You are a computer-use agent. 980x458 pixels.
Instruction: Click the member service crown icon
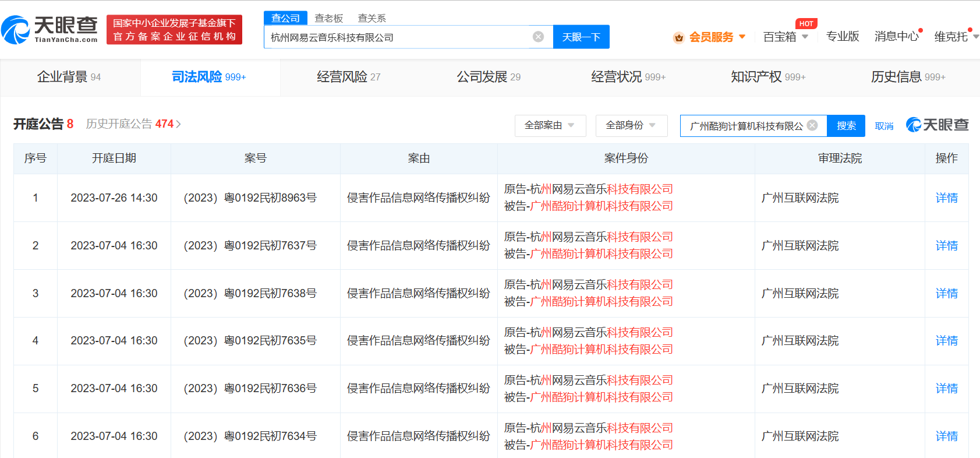point(678,38)
